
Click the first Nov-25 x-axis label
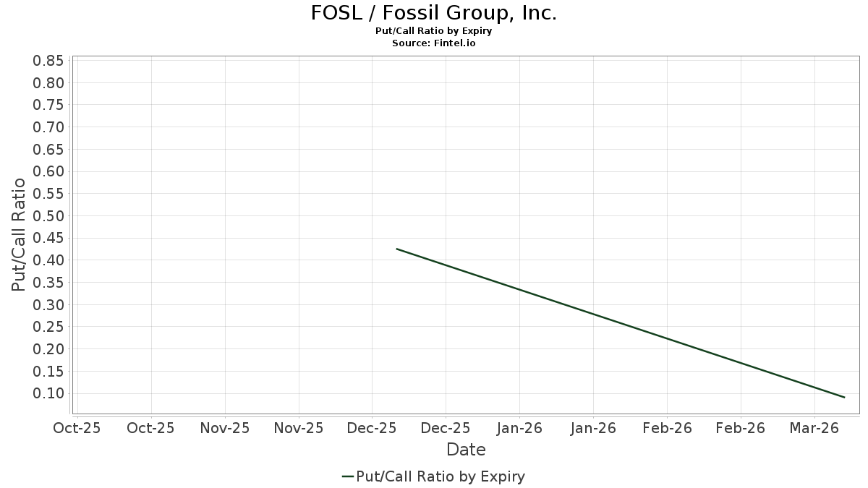click(x=225, y=428)
